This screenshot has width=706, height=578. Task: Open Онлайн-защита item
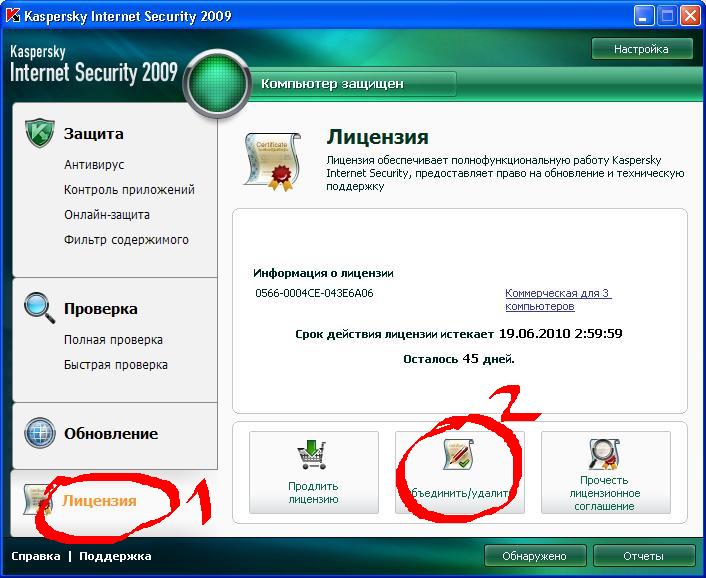coord(107,214)
